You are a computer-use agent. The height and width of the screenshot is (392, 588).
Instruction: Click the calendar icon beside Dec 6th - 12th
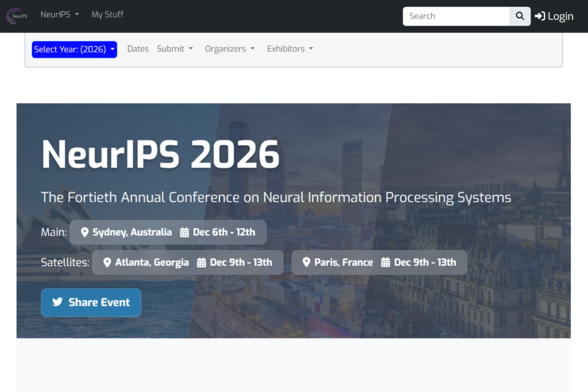[184, 232]
